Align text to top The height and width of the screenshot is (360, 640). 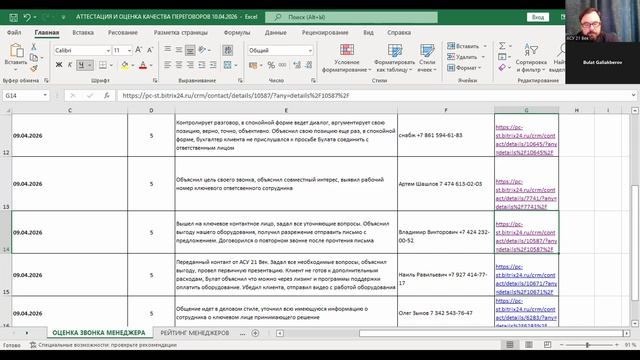pos(167,49)
